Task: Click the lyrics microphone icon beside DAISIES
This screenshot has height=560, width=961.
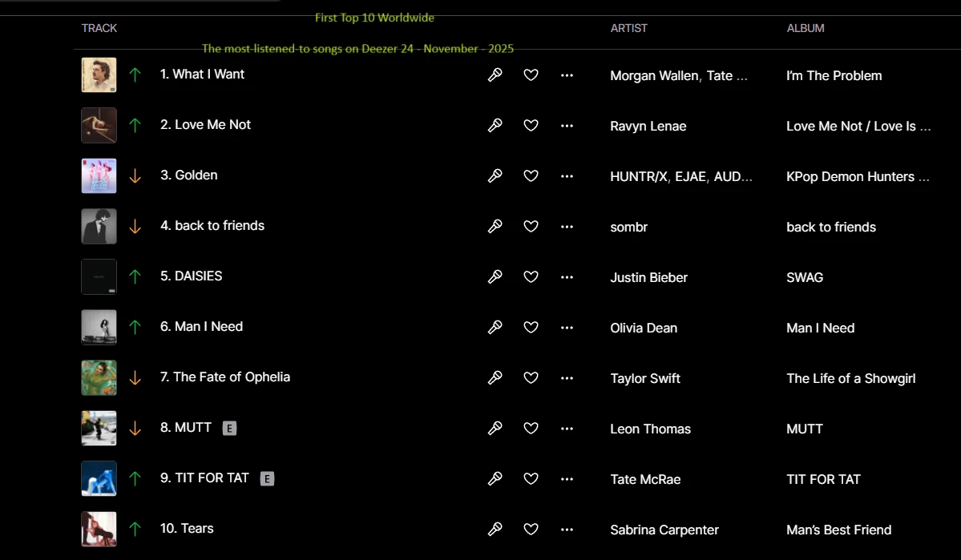Action: point(495,276)
